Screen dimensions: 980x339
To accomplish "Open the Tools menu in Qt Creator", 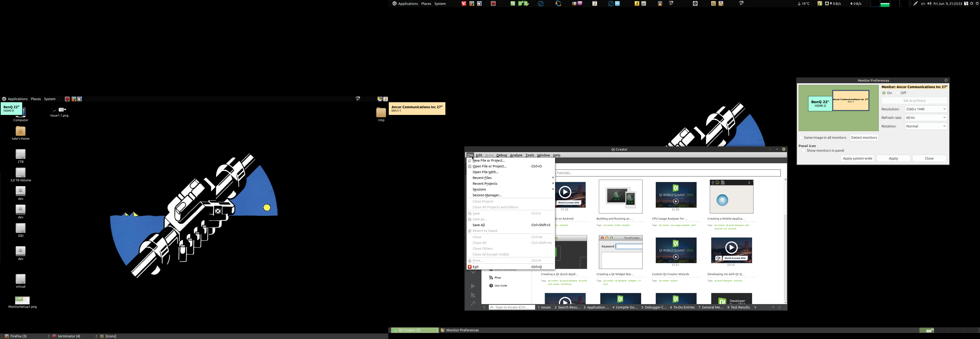I will click(x=530, y=155).
